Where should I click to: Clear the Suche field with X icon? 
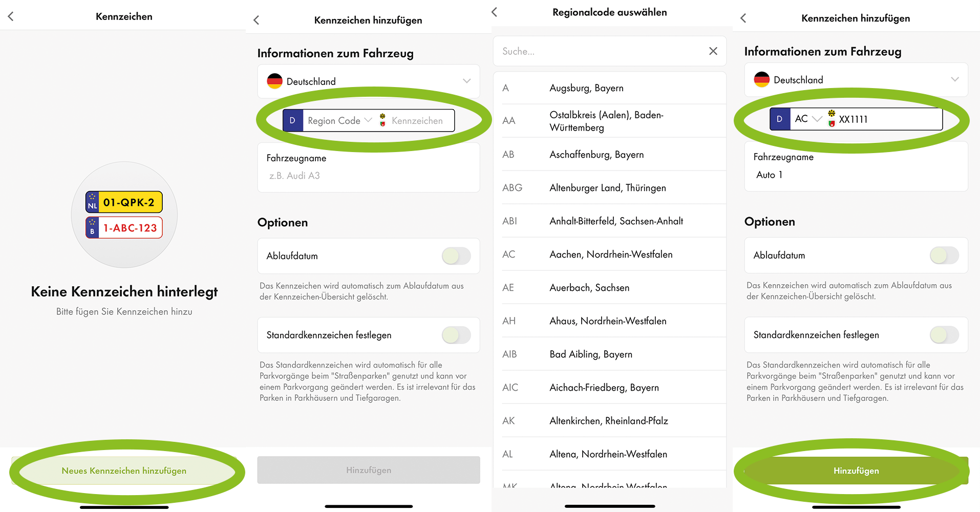coord(713,51)
